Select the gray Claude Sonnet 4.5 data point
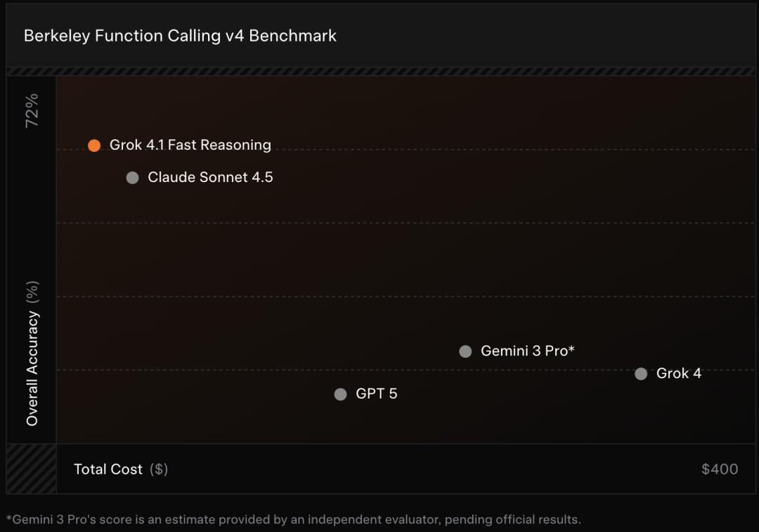Image resolution: width=759 pixels, height=532 pixels. click(x=132, y=178)
